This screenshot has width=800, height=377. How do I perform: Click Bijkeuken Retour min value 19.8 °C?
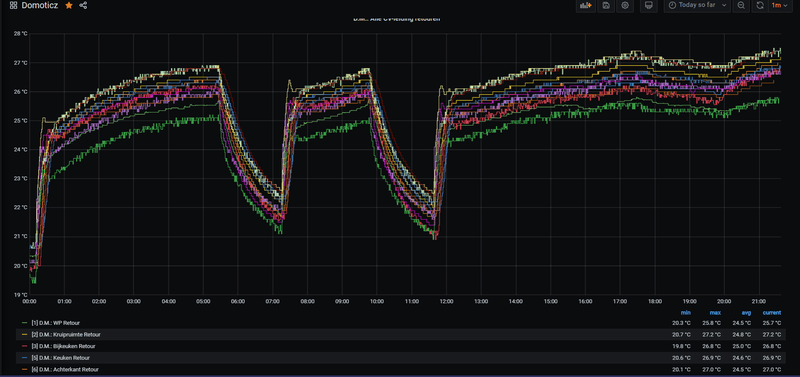pos(681,346)
